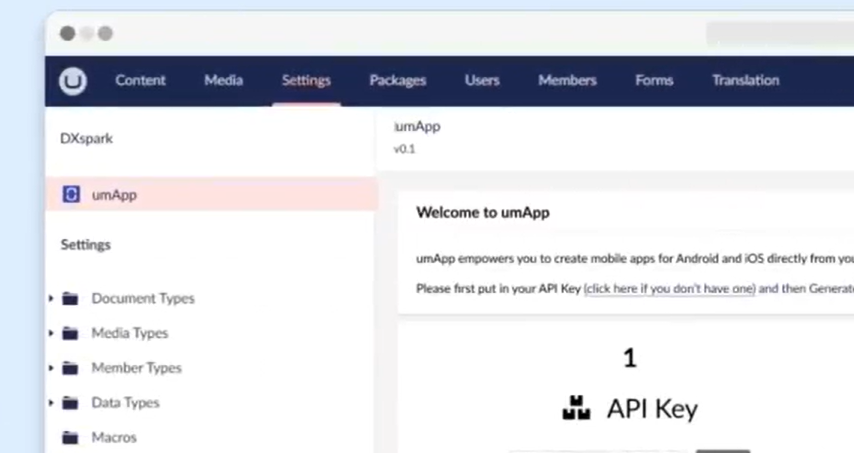
Task: Click the DXspark sidebar heading
Action: 87,138
